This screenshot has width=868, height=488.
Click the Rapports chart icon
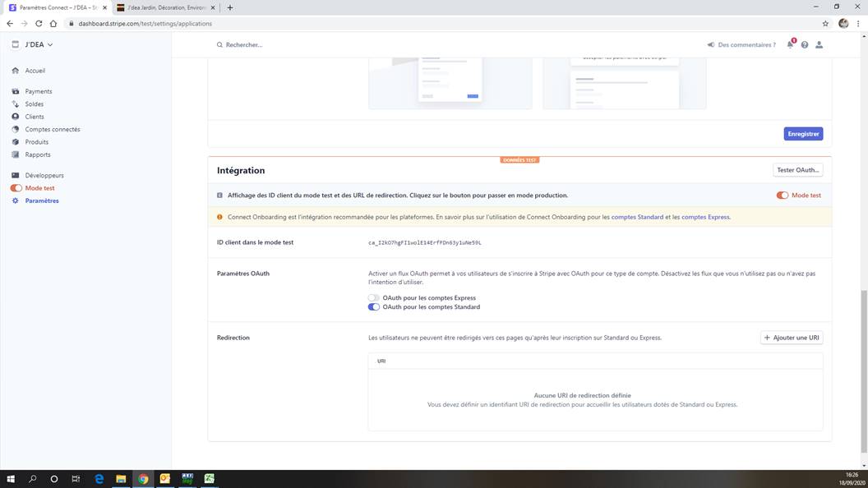point(16,155)
